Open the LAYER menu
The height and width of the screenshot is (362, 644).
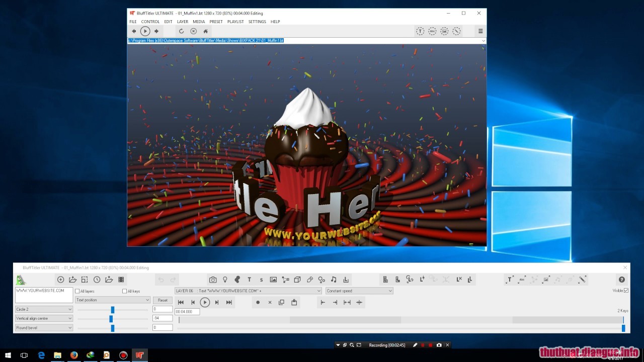pyautogui.click(x=183, y=22)
